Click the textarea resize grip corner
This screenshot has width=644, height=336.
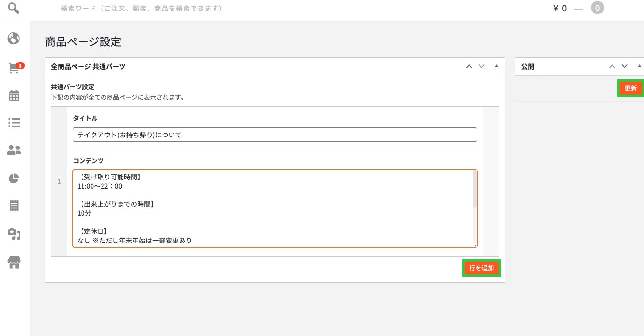pos(475,245)
